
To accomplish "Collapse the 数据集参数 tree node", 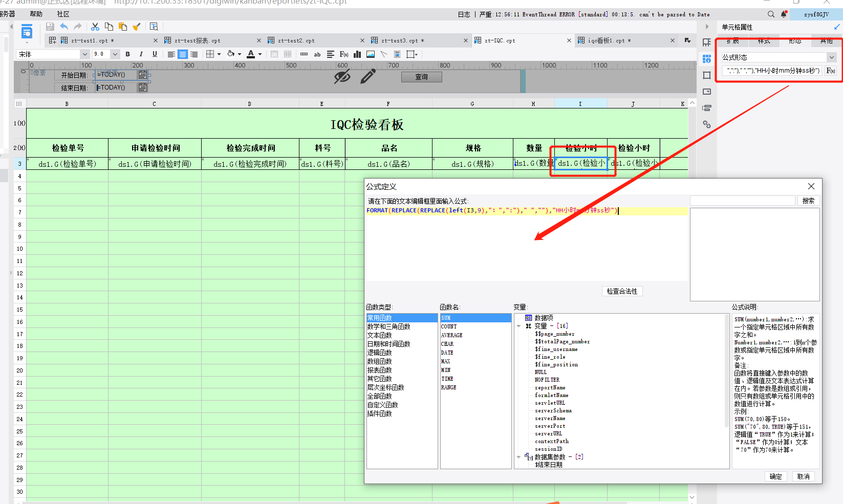I will tap(518, 457).
